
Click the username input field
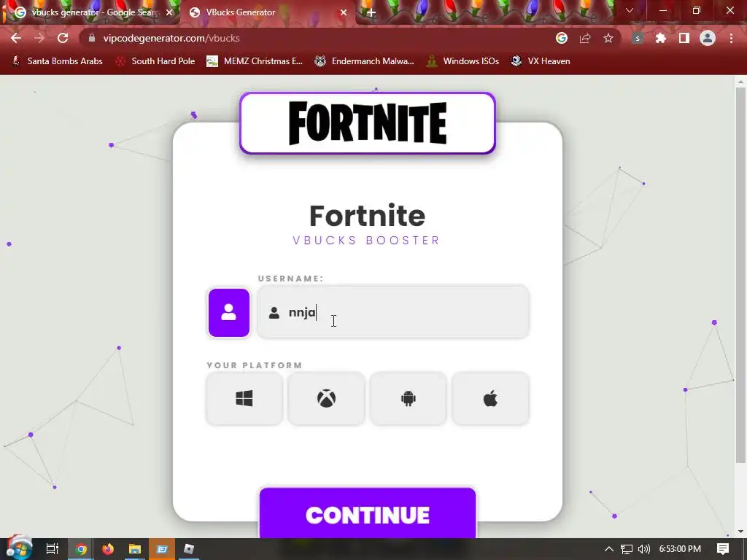tap(393, 312)
